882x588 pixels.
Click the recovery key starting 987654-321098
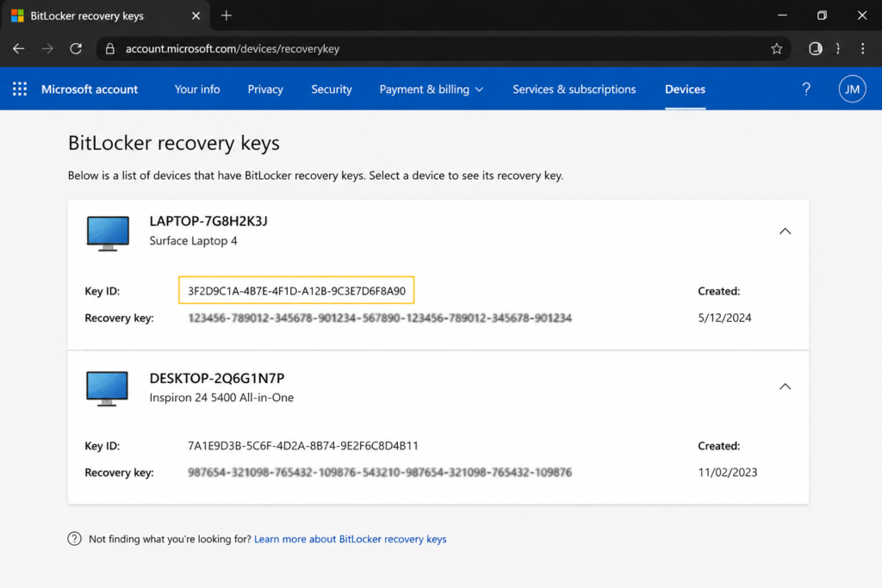point(380,473)
